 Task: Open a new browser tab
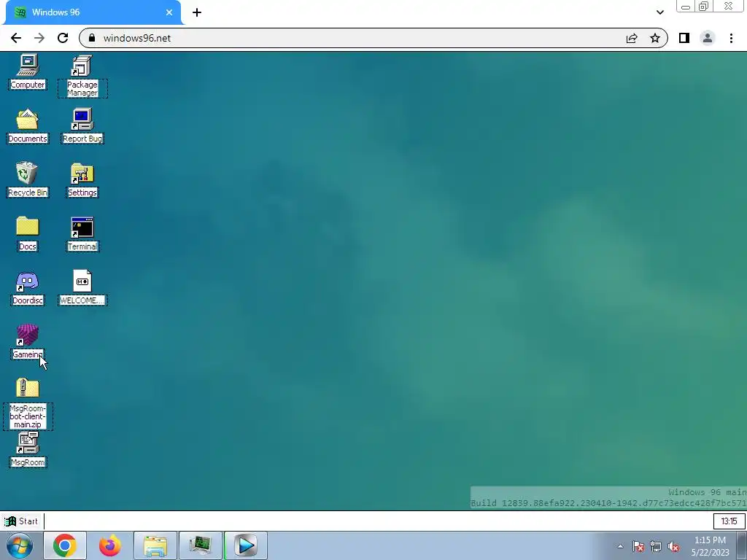click(x=197, y=12)
